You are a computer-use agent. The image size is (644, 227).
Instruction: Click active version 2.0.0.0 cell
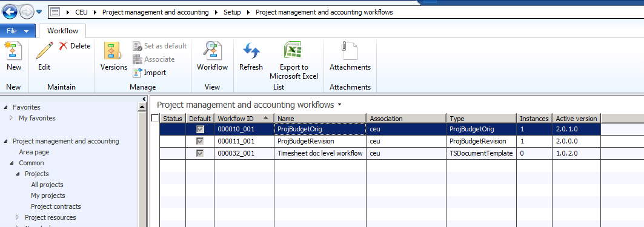click(x=576, y=141)
